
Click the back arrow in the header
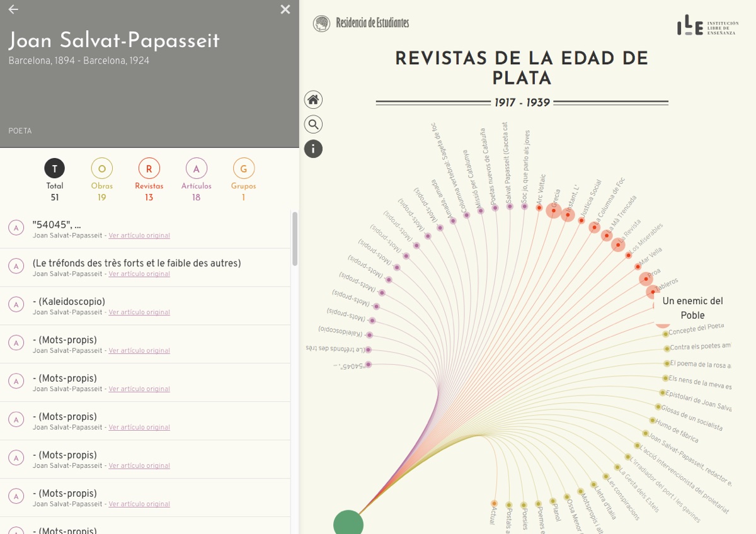[13, 9]
